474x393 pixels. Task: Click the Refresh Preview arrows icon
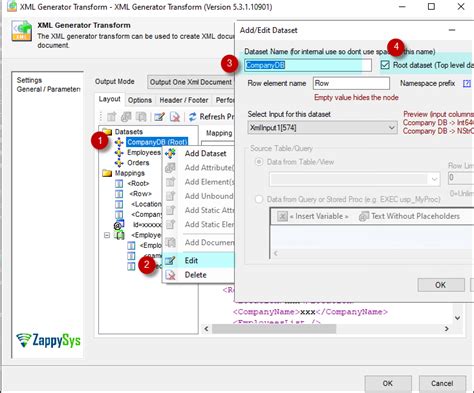(192, 117)
